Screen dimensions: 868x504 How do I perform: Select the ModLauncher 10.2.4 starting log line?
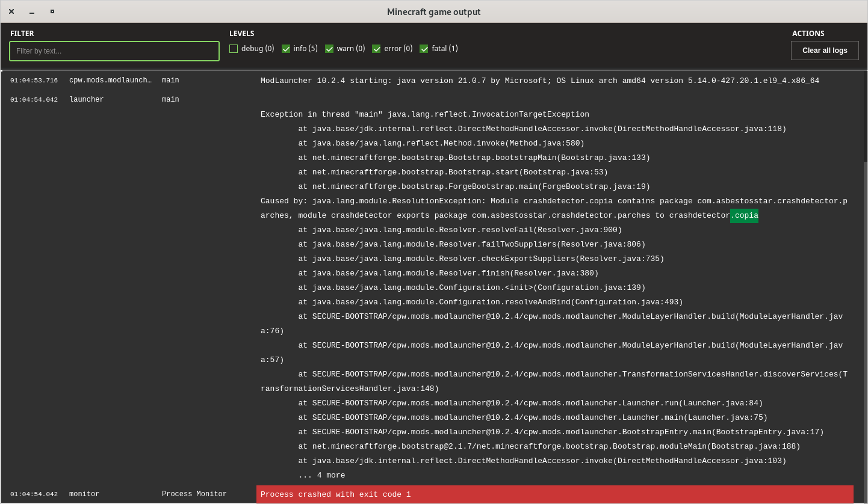(x=539, y=81)
